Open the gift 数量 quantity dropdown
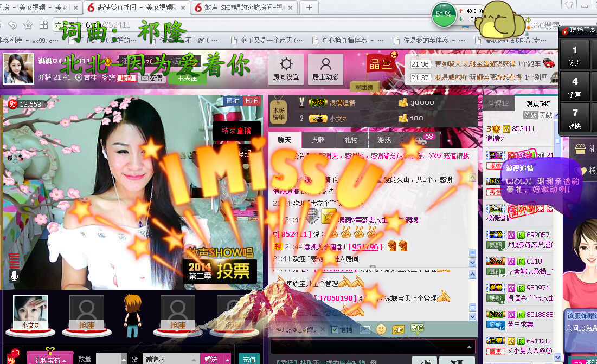The image size is (597, 364). tap(124, 359)
